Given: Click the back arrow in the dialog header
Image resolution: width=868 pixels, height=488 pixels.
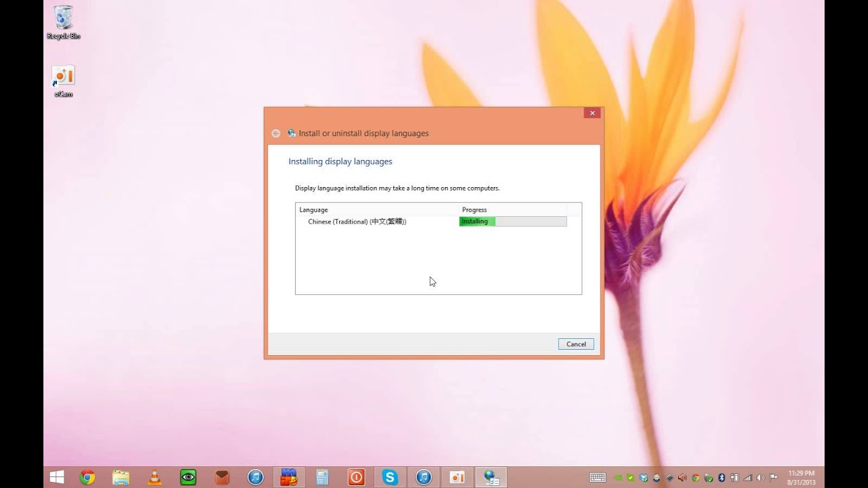Looking at the screenshot, I should [x=276, y=134].
